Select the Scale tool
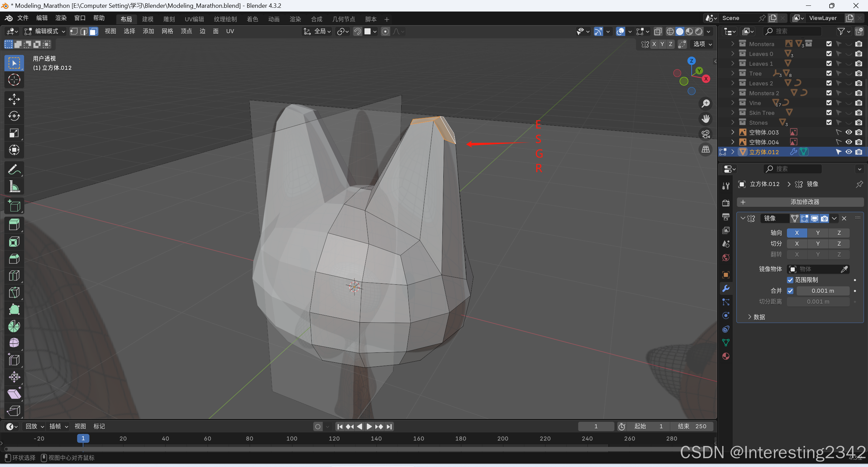Viewport: 868px width, 467px height. (x=14, y=133)
